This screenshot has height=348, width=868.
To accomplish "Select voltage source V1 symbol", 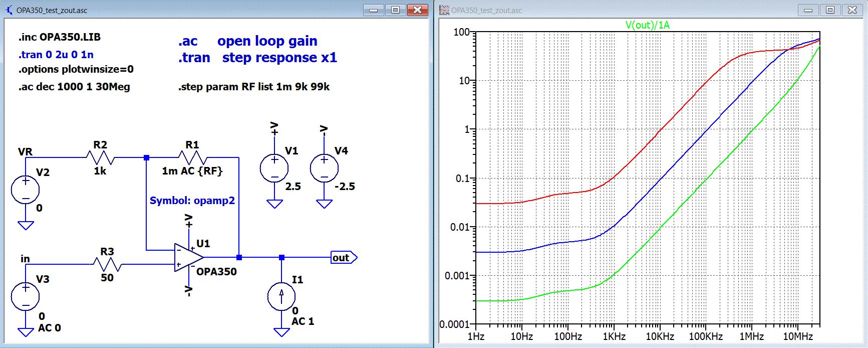I will coord(274,168).
